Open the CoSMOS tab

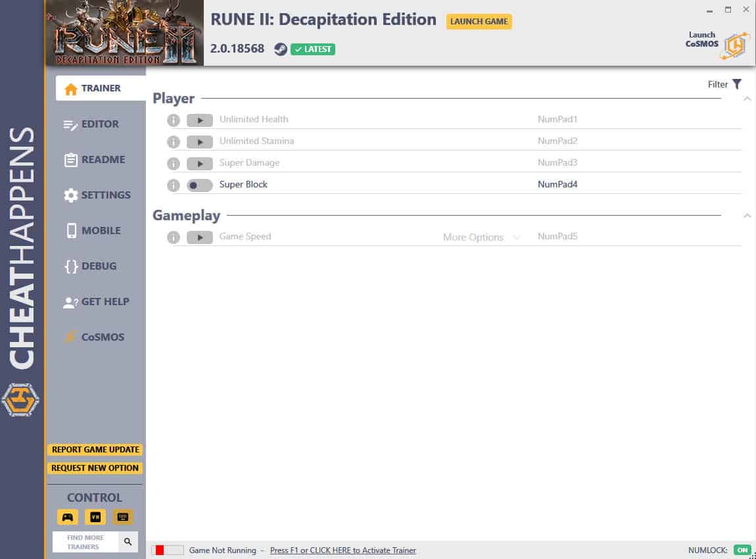point(94,337)
